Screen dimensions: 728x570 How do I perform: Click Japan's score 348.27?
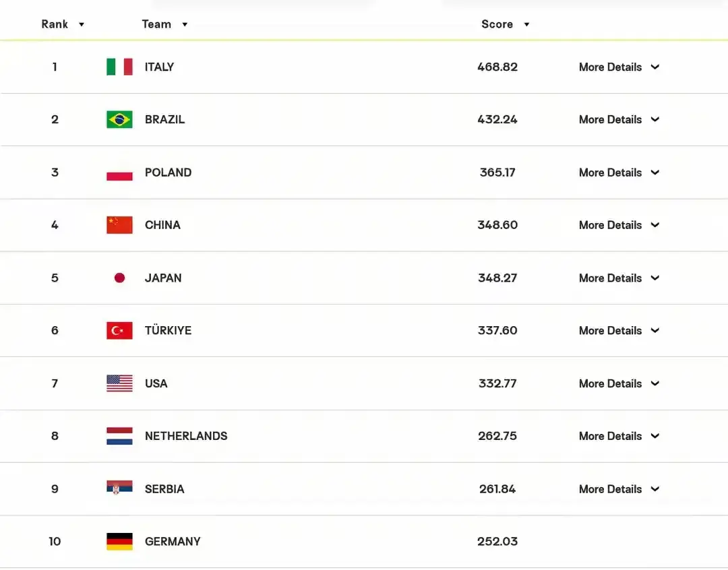click(497, 278)
